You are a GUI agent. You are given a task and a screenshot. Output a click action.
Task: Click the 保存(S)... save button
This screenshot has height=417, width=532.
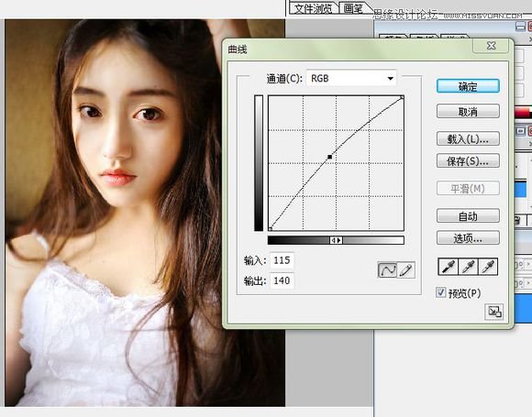(468, 161)
